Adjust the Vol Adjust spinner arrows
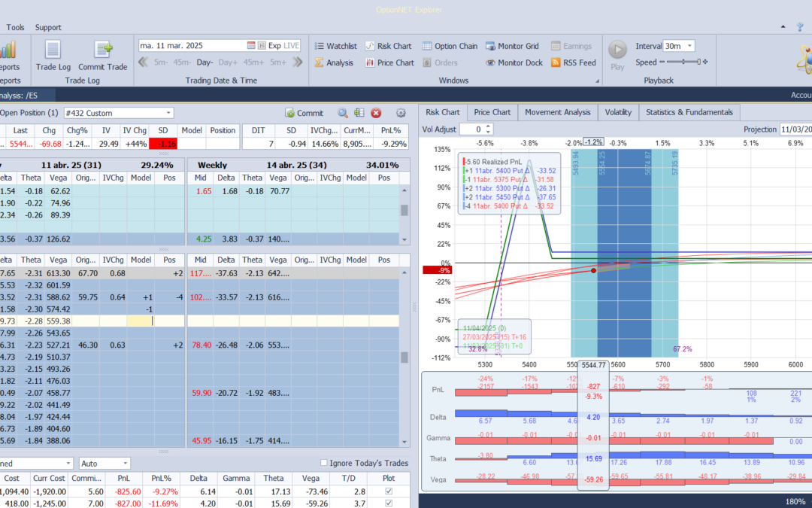The height and width of the screenshot is (508, 812). [488, 129]
